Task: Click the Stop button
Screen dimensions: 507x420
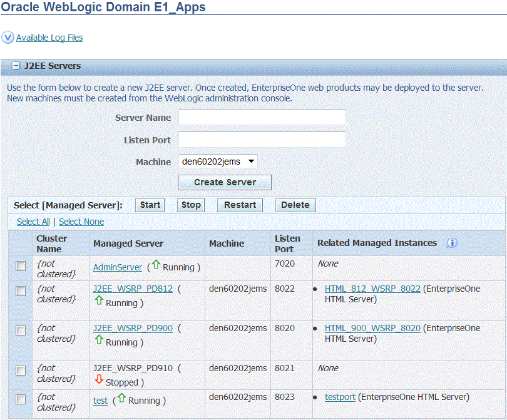Action: pos(191,205)
